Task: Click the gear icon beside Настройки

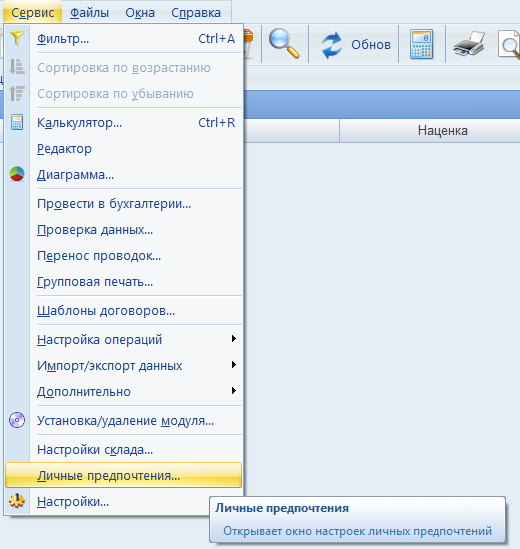Action: tap(17, 501)
